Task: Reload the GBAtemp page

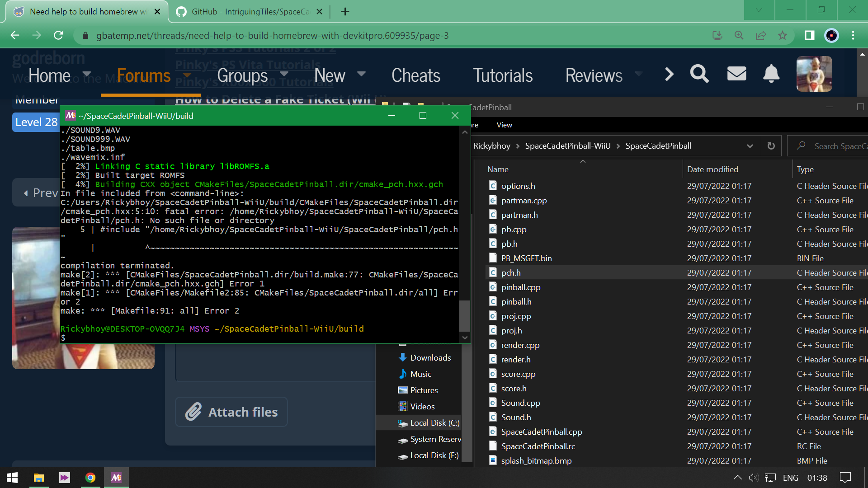Action: point(58,35)
